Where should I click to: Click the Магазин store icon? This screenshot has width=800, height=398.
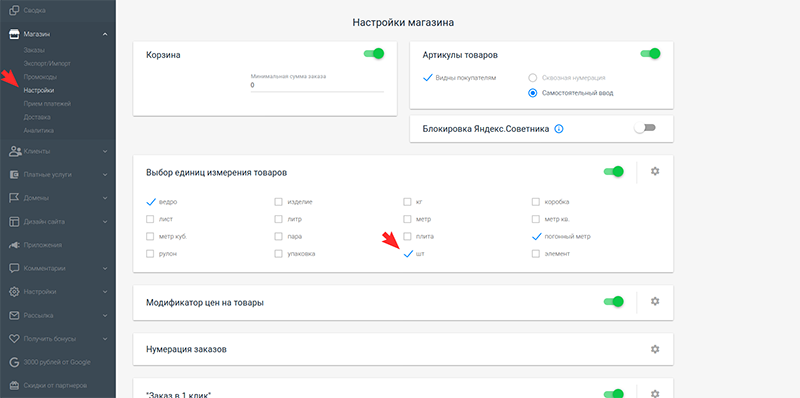click(14, 34)
